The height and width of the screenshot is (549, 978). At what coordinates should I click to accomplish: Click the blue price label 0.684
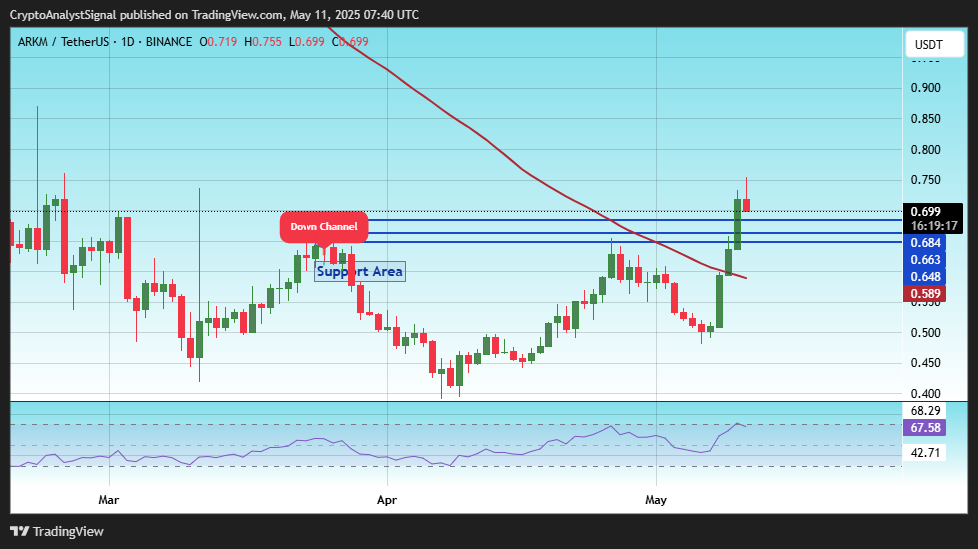click(x=925, y=243)
